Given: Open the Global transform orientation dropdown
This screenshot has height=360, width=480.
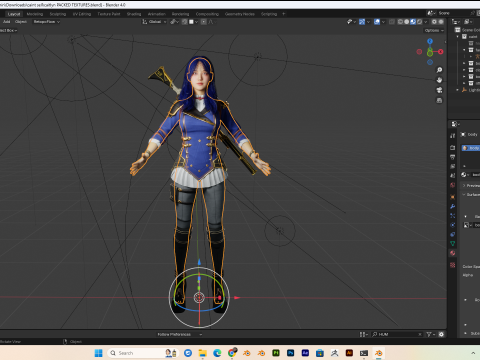Looking at the screenshot, I should click(154, 22).
